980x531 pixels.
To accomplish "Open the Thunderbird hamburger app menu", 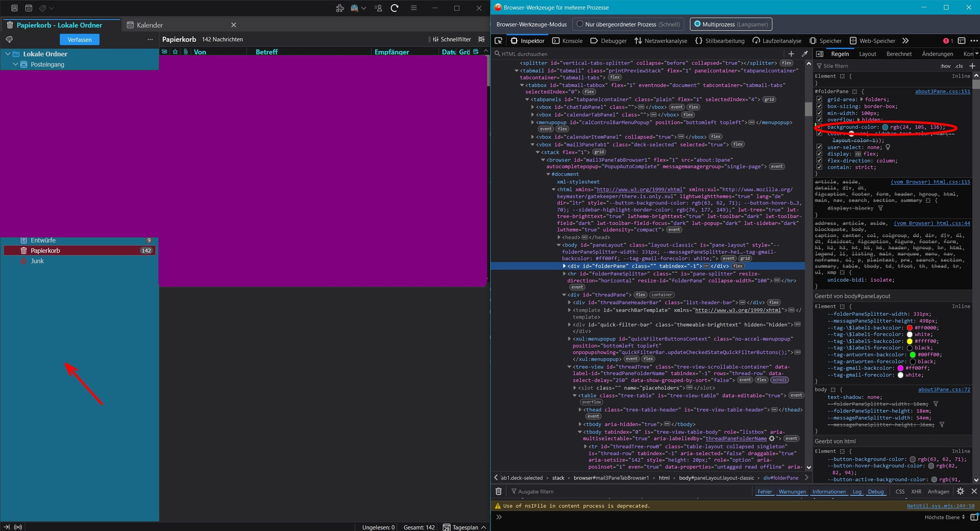I will point(414,8).
